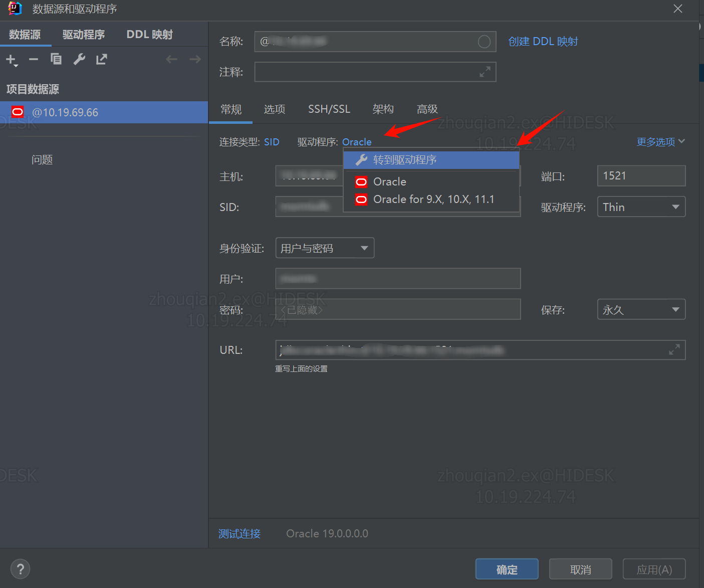
Task: Click the Oracle 19.0.0.0.0 version text
Action: [327, 534]
